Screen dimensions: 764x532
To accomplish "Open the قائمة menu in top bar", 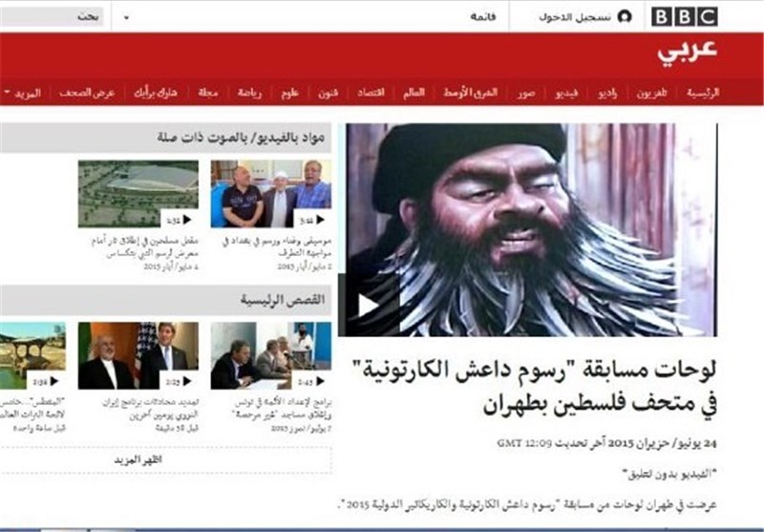I will click(483, 17).
